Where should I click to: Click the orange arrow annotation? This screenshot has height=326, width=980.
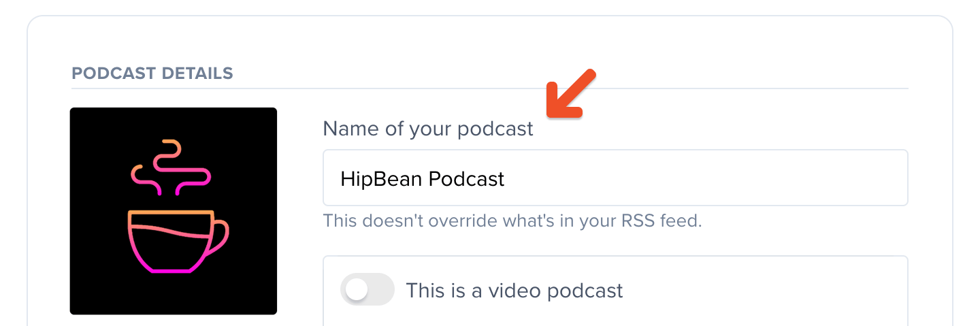tap(571, 95)
